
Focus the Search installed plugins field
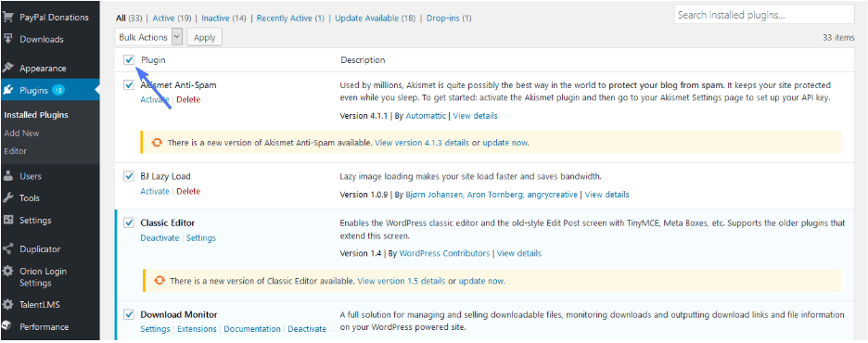764,15
